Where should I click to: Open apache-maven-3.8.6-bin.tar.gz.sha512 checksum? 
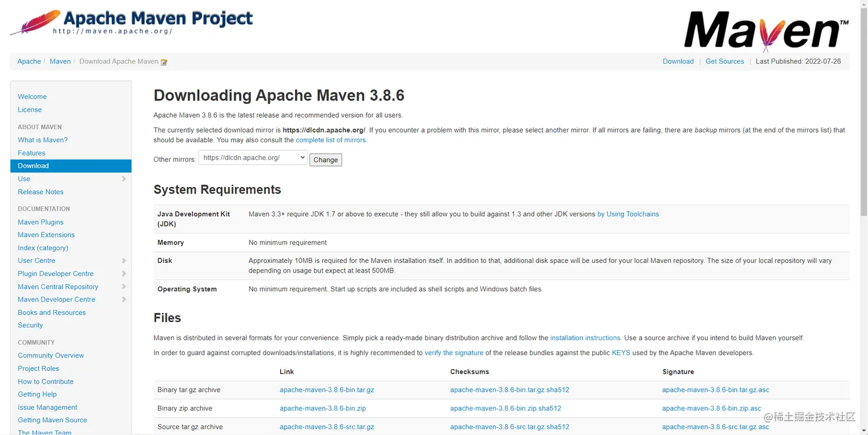click(510, 390)
